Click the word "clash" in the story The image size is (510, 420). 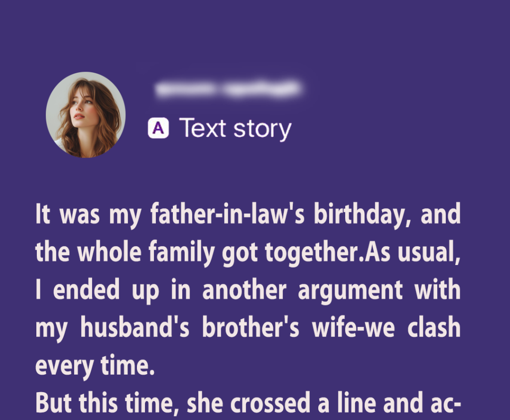433,328
